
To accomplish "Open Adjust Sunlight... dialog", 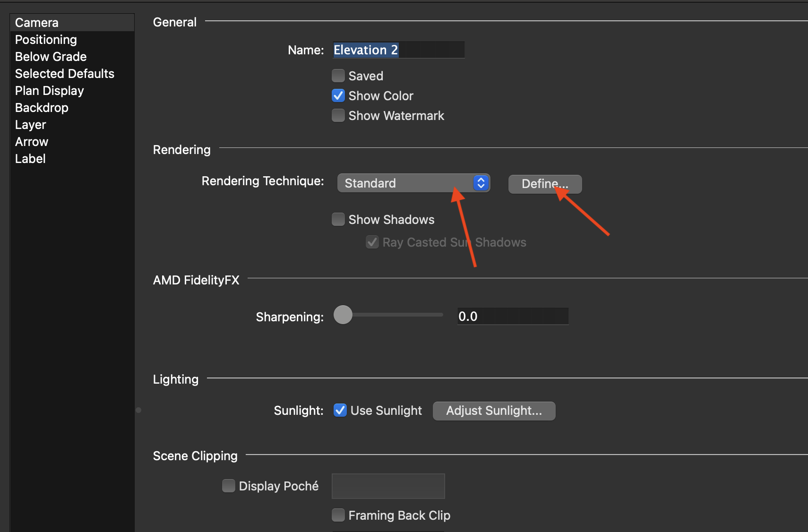I will (494, 411).
